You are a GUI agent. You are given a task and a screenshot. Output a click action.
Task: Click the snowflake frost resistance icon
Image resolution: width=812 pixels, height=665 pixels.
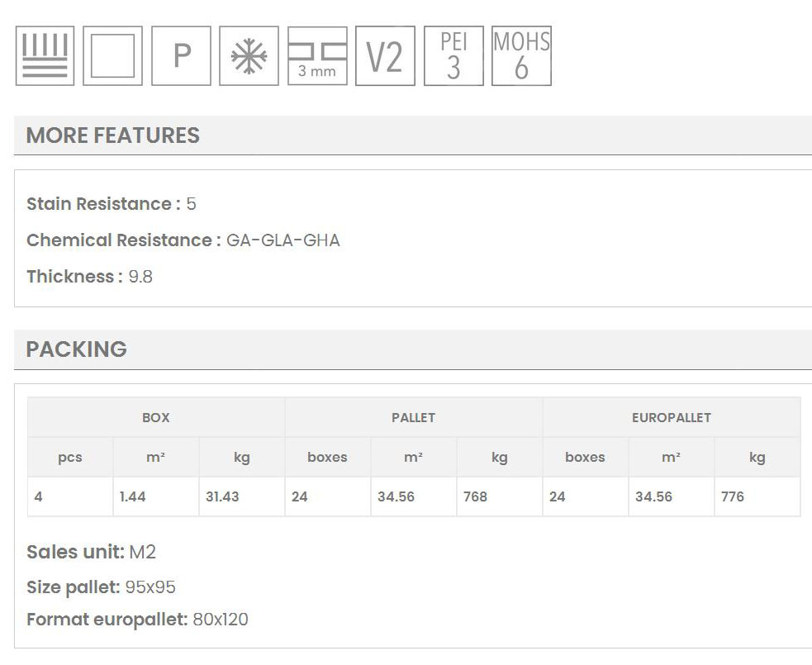tap(249, 56)
